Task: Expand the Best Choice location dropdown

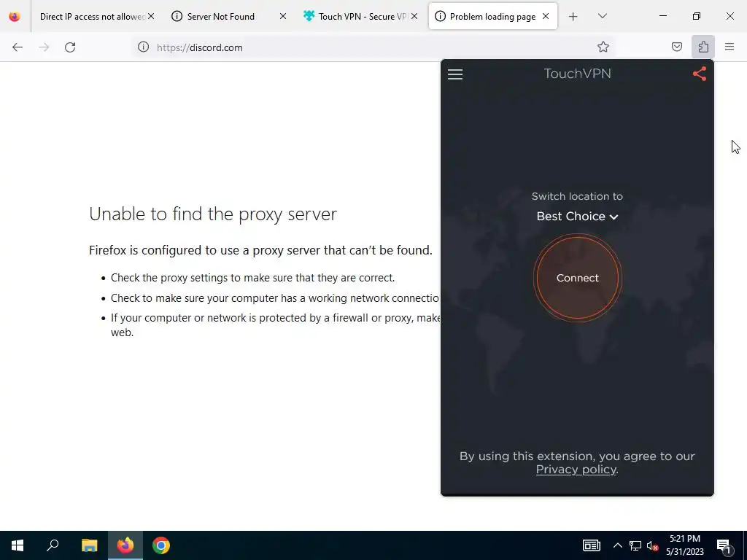Action: click(x=578, y=216)
